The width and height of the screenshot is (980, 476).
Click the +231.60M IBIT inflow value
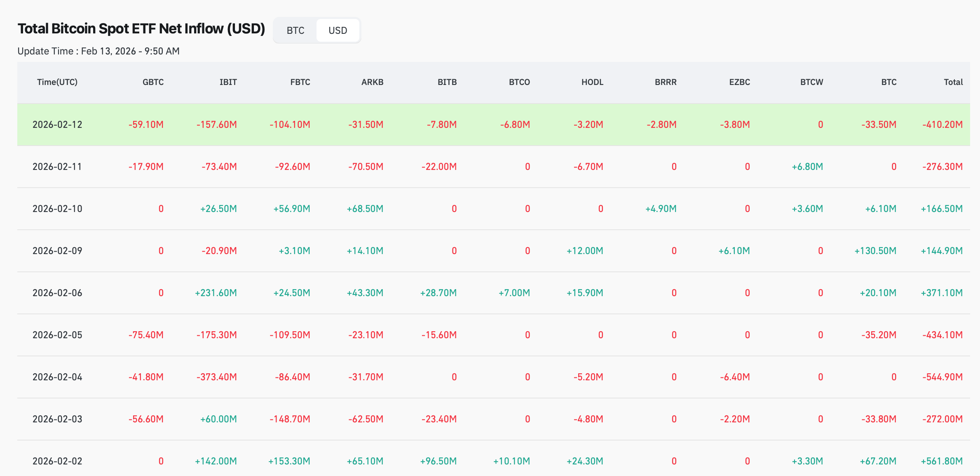(x=216, y=293)
